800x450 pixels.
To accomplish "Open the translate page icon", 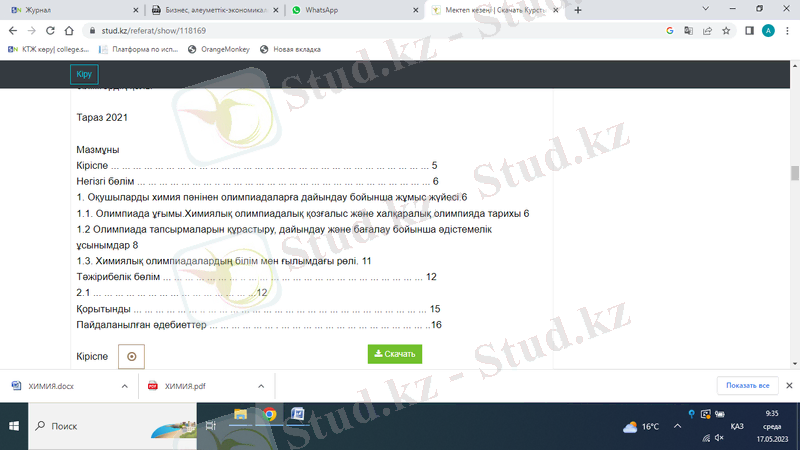I will tap(688, 31).
